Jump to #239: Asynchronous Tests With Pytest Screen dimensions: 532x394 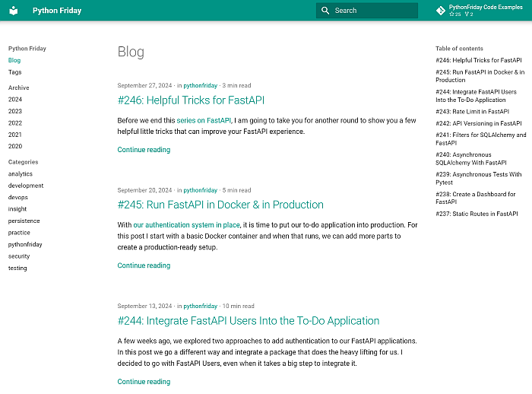click(478, 178)
